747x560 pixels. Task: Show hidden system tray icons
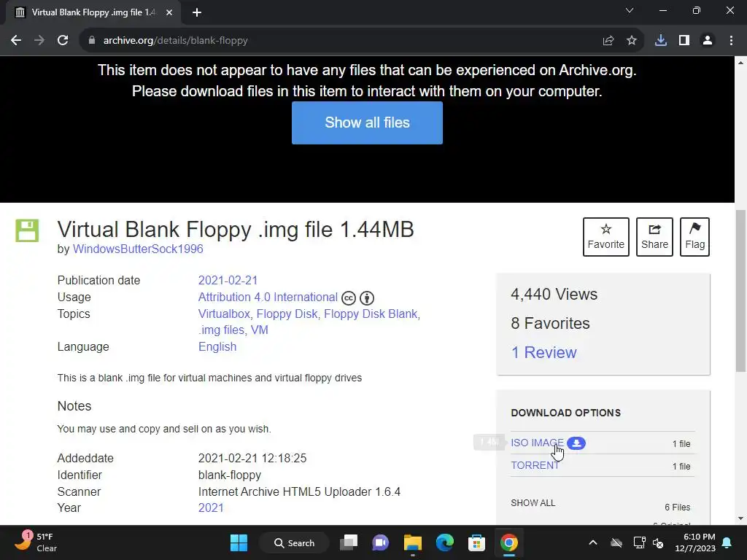point(592,542)
